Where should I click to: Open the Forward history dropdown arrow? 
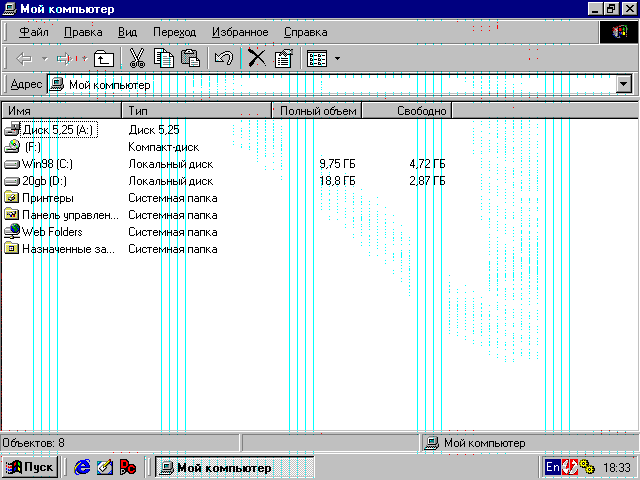click(x=84, y=59)
